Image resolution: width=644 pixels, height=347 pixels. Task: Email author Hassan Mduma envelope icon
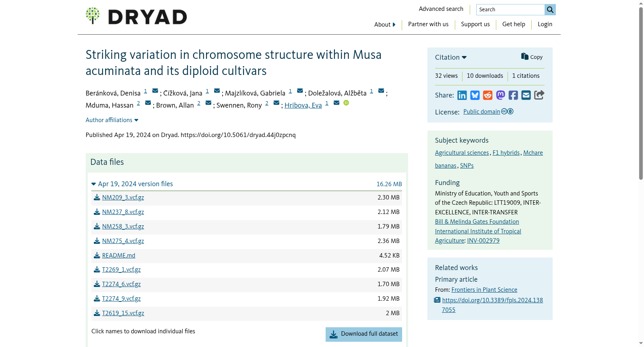click(x=148, y=103)
